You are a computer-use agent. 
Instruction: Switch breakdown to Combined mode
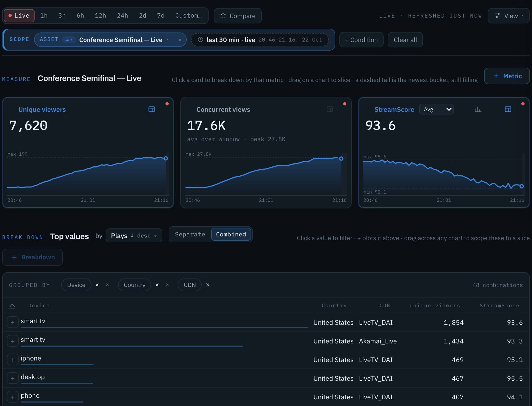[x=231, y=234]
